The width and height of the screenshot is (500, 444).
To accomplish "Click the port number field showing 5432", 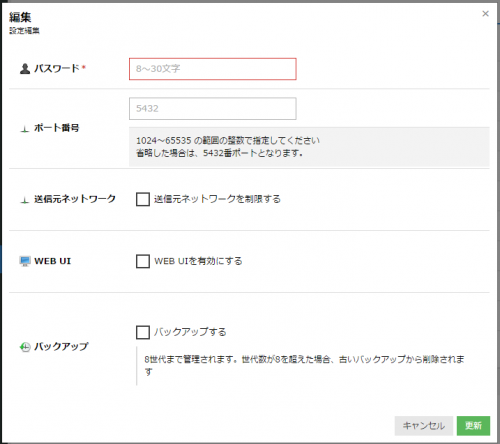I will pos(213,109).
